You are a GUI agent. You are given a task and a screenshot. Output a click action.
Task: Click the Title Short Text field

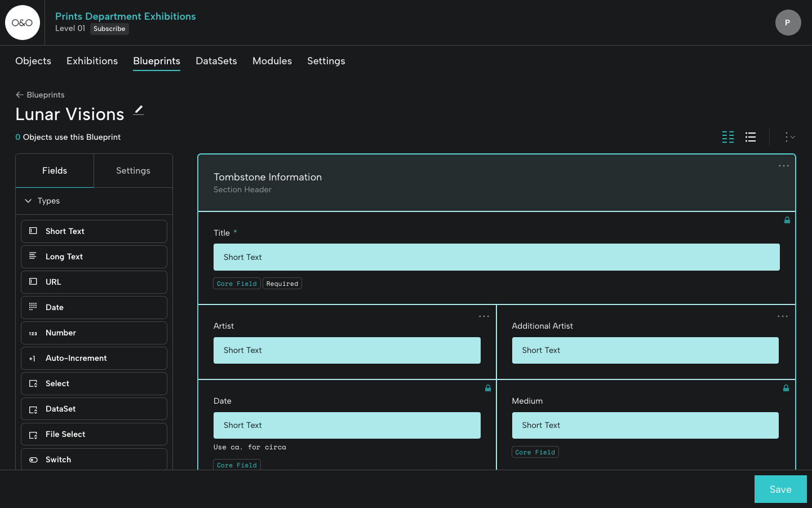496,257
